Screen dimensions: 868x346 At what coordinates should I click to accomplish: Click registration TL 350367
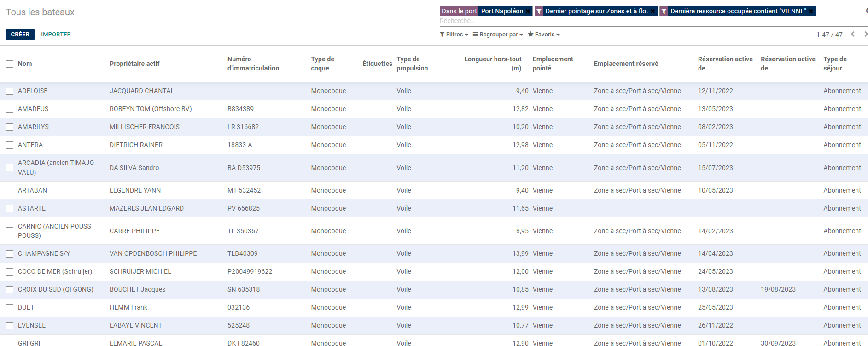click(243, 231)
